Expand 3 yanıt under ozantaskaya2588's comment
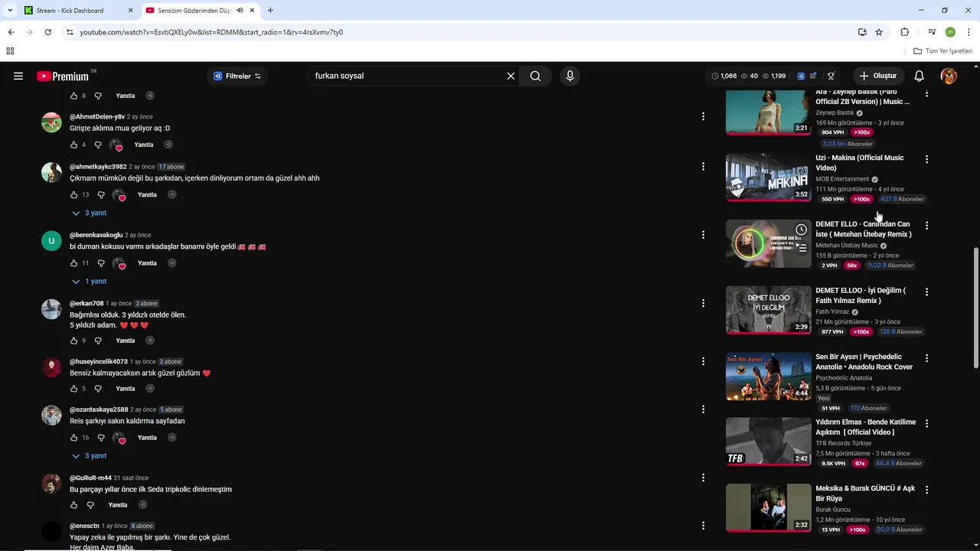Image resolution: width=980 pixels, height=551 pixels. 90,456
